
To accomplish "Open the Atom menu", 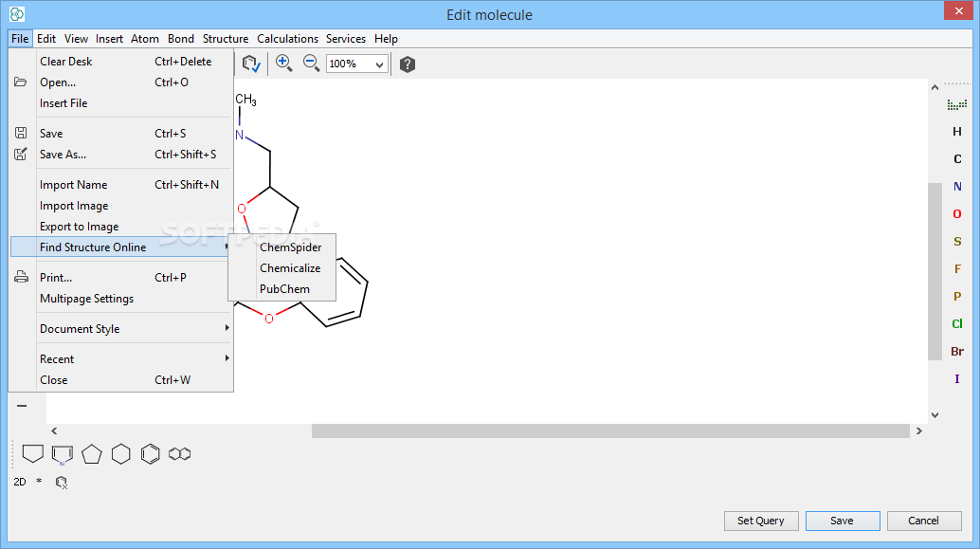I will [145, 39].
